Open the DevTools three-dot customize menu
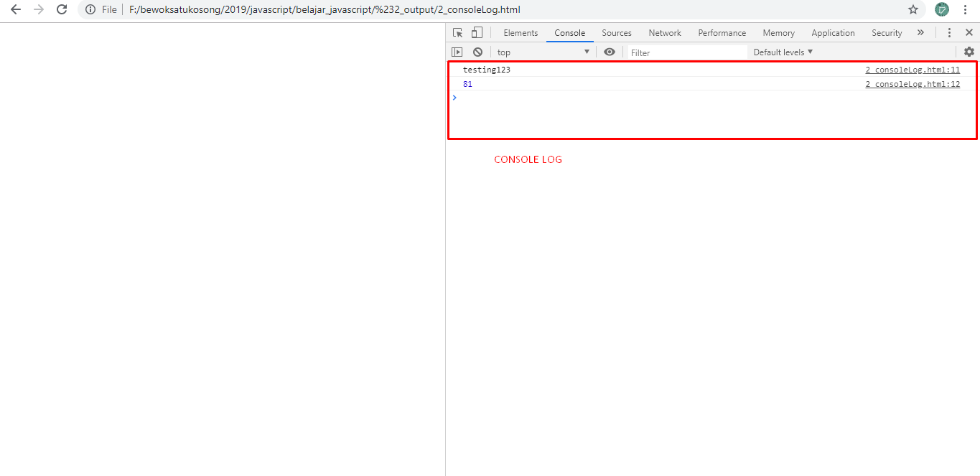 click(x=949, y=32)
